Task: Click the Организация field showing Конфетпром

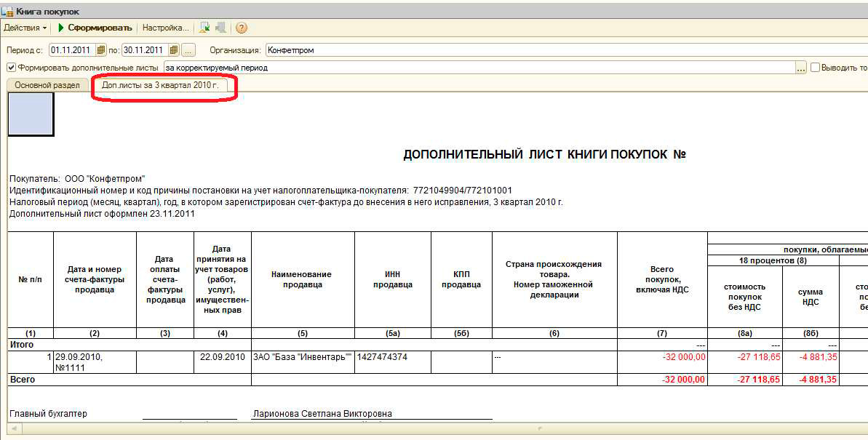Action: click(x=566, y=50)
